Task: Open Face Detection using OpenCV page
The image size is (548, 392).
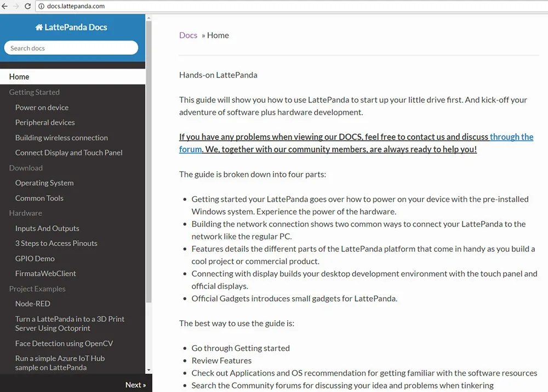Action: click(x=64, y=343)
